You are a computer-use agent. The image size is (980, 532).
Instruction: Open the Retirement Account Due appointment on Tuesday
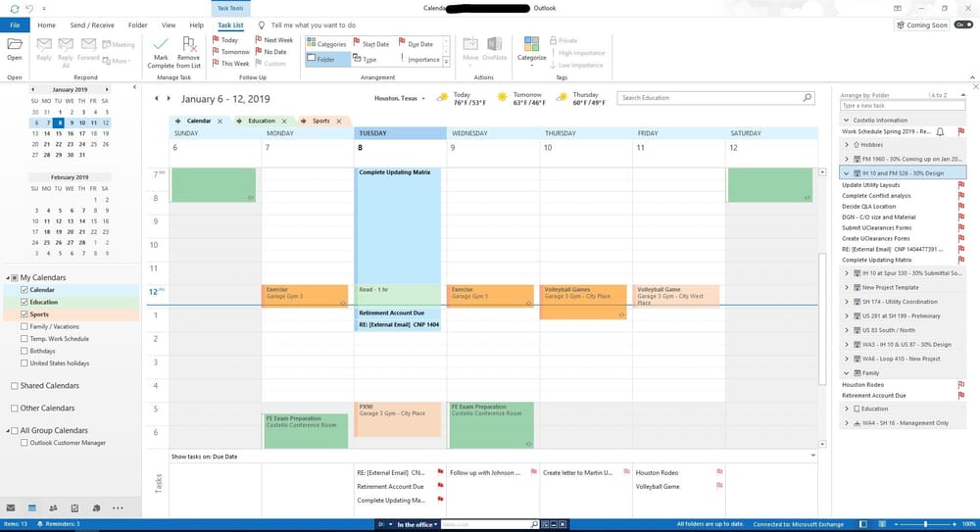[x=398, y=313]
